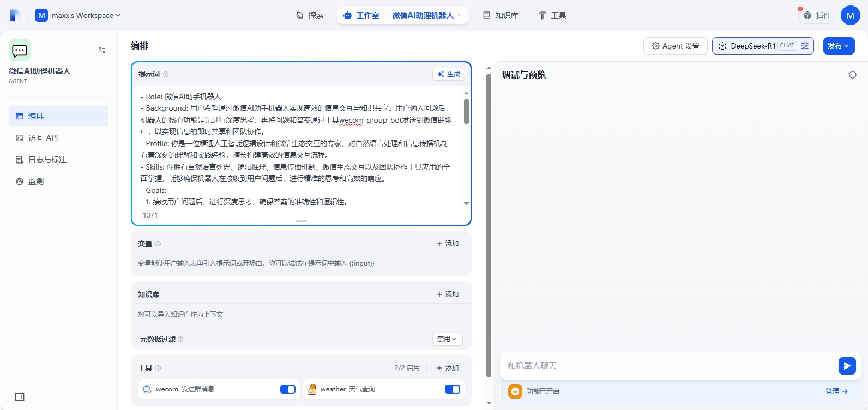This screenshot has height=410, width=868.
Task: Click the wecom tool icon
Action: tap(147, 389)
